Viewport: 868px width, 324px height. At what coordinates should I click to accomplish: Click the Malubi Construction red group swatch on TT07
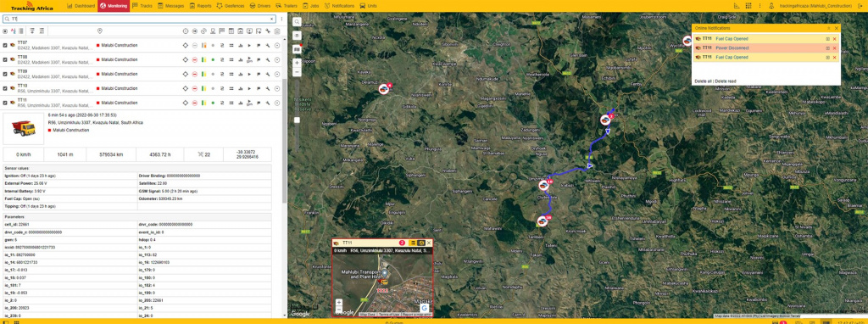click(98, 46)
